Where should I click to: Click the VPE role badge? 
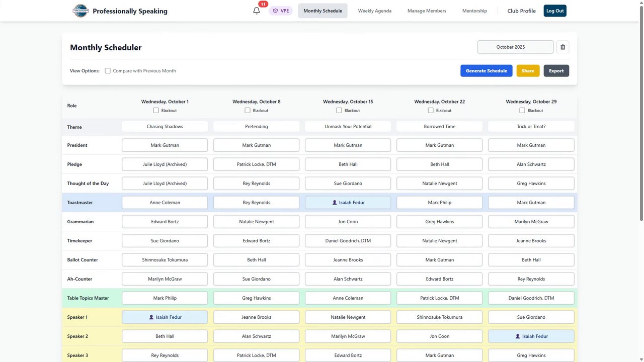[x=281, y=11]
